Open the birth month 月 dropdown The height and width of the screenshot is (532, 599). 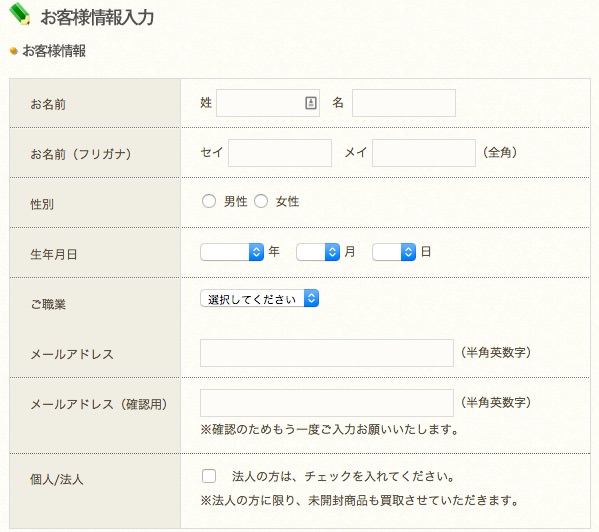pos(318,252)
